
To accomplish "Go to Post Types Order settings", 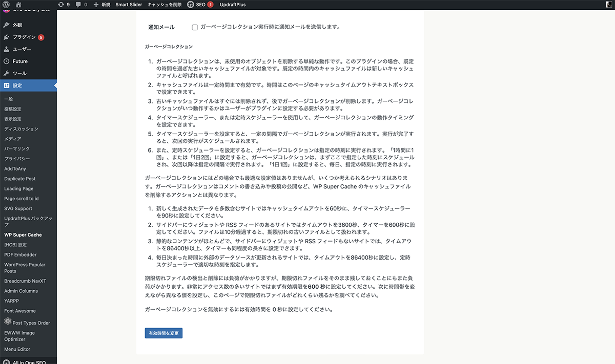I will pyautogui.click(x=31, y=323).
